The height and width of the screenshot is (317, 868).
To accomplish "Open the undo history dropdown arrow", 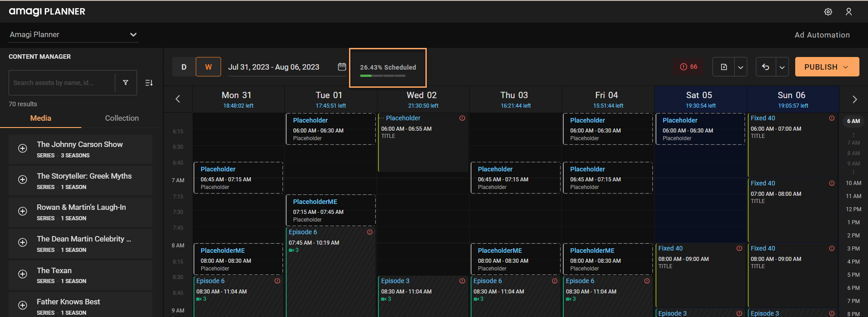I will pos(782,67).
